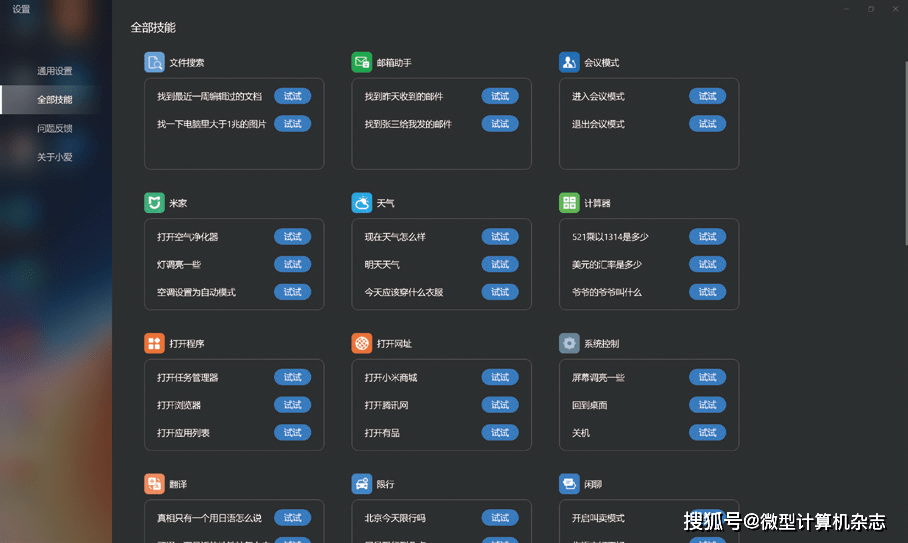Click the 米家 Mijia skill icon
908x543 pixels.
pos(154,203)
